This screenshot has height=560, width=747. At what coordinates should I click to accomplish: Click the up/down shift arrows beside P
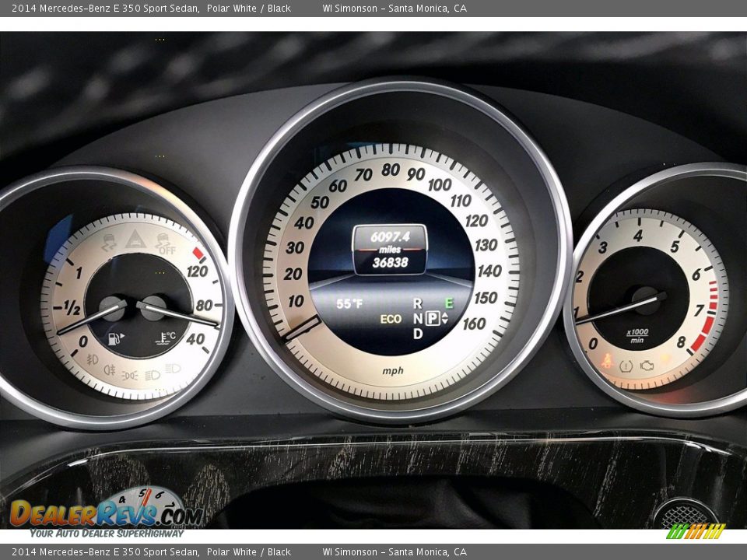click(x=444, y=318)
